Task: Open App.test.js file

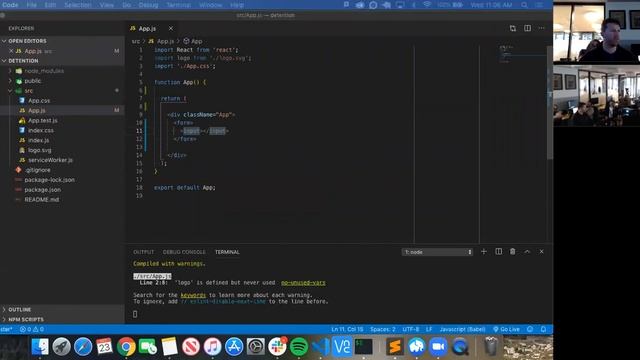Action: tap(42, 120)
